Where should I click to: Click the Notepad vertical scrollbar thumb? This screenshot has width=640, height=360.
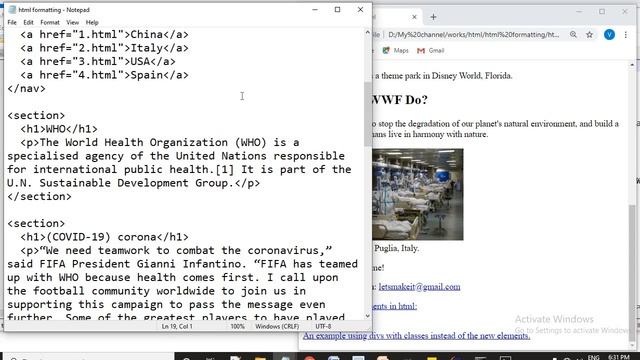point(367,114)
